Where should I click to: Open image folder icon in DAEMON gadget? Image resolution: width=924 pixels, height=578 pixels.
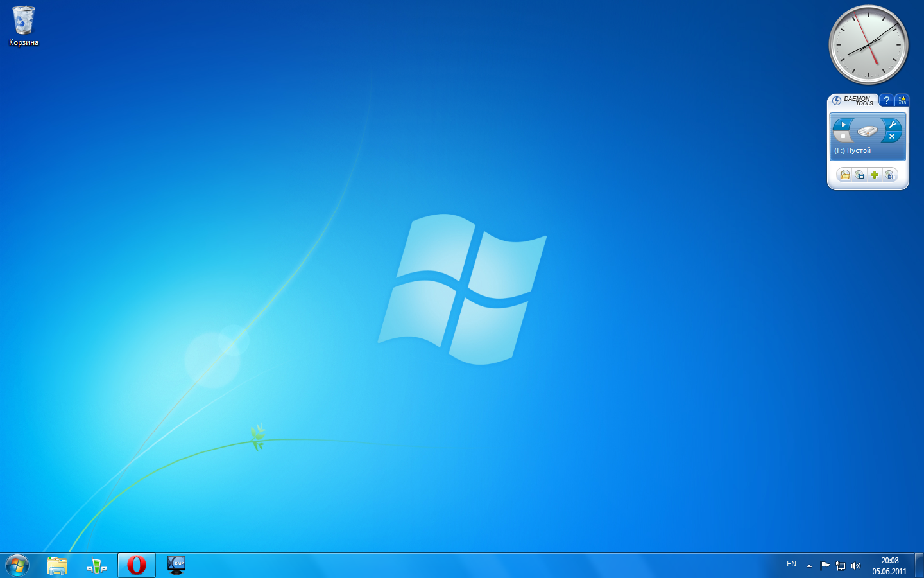[x=844, y=175]
